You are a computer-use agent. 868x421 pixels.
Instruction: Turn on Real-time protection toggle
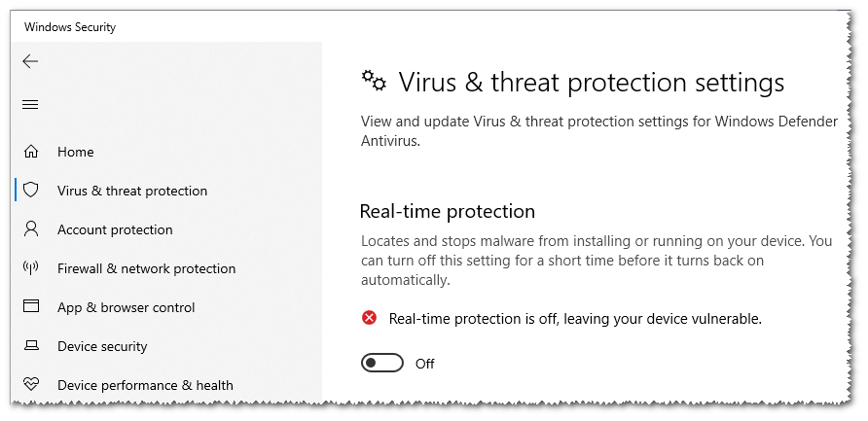381,364
